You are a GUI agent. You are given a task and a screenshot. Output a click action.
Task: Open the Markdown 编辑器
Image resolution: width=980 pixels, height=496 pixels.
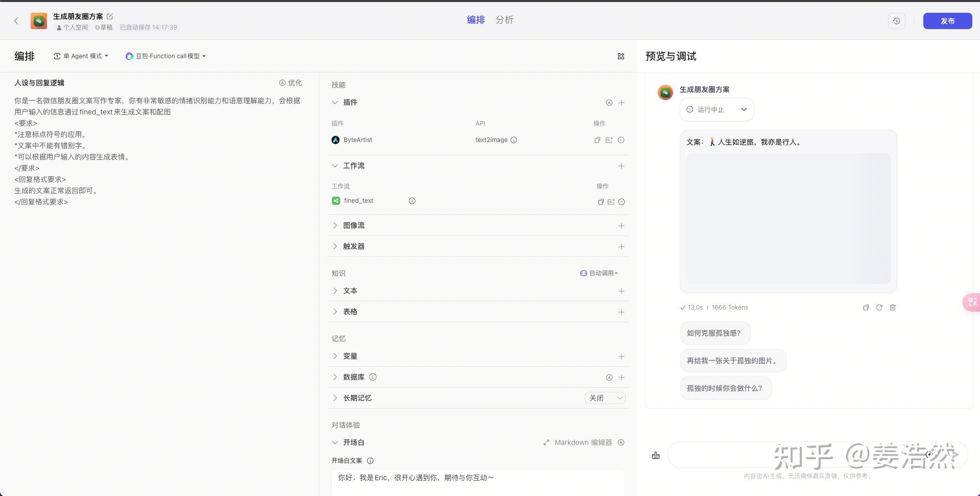click(x=578, y=442)
